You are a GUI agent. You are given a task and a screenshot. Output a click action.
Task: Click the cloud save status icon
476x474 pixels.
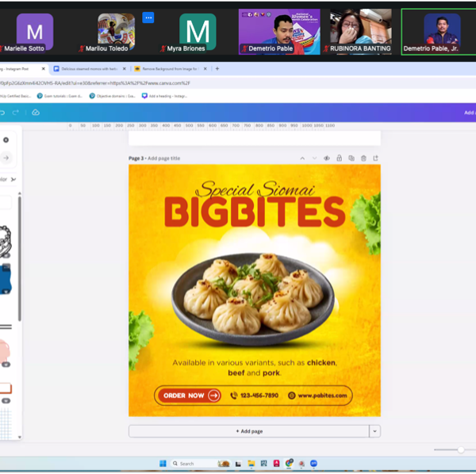click(36, 113)
